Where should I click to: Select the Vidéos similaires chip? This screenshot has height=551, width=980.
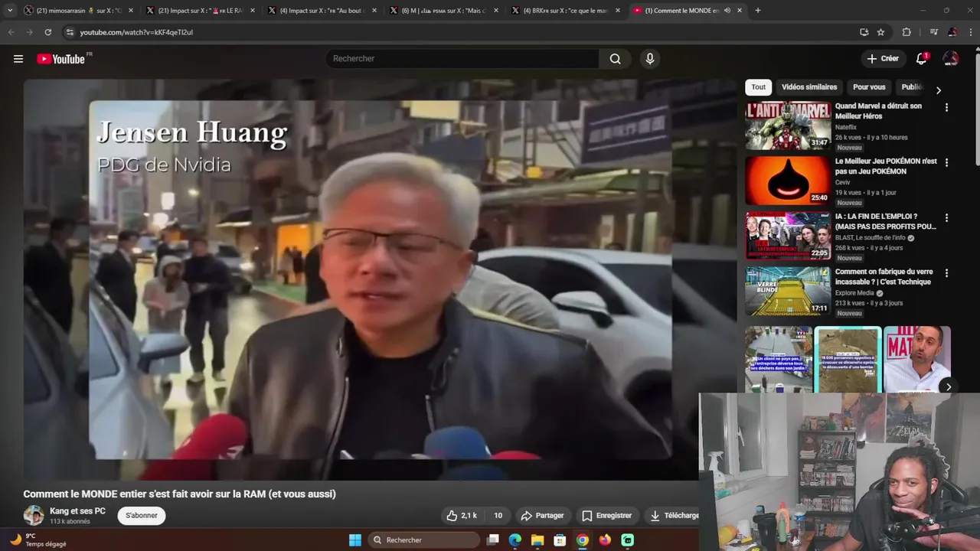point(809,87)
